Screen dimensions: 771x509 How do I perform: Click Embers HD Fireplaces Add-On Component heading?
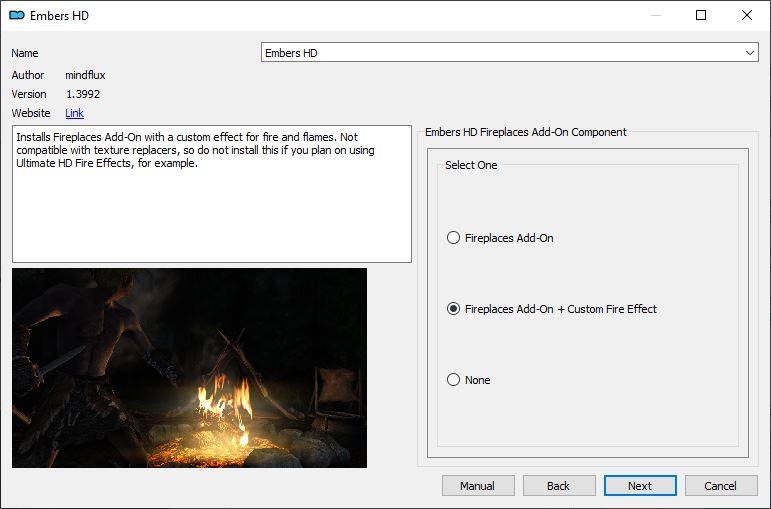tap(526, 132)
